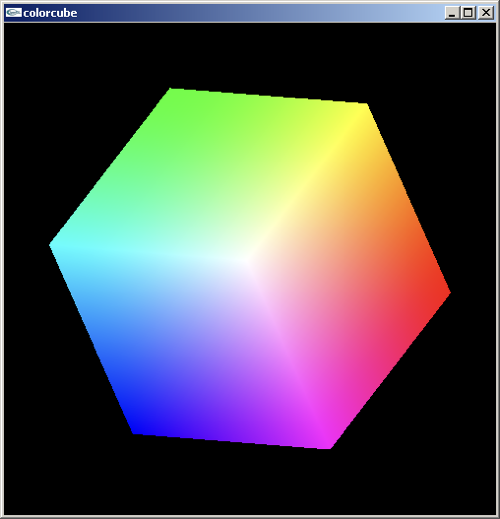This screenshot has height=519, width=500.
Task: Close the colorcube window
Action: point(486,13)
